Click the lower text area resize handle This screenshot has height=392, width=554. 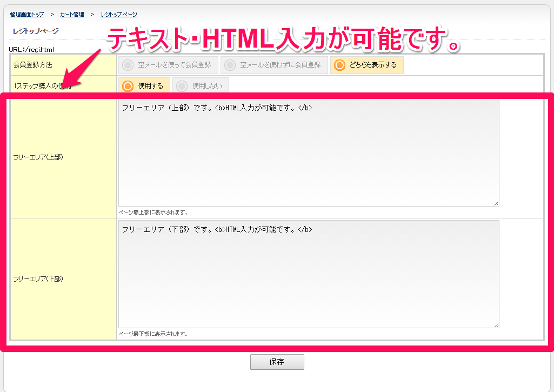tap(496, 324)
